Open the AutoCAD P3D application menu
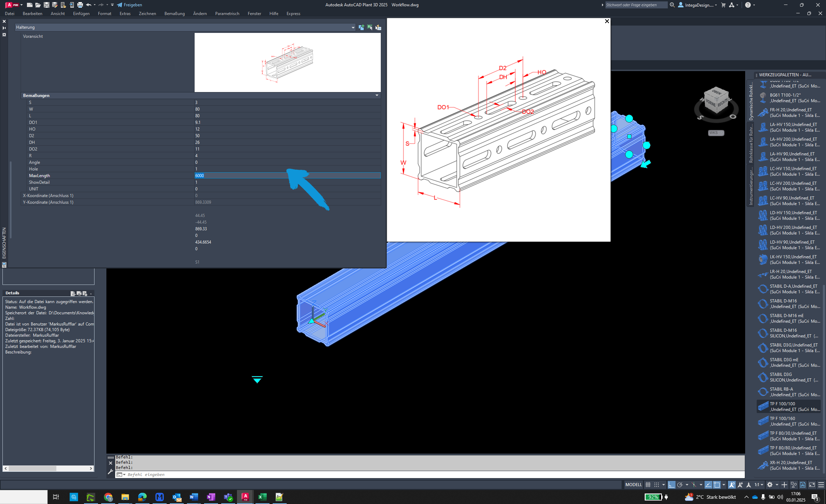Image resolution: width=826 pixels, height=504 pixels. click(x=14, y=5)
